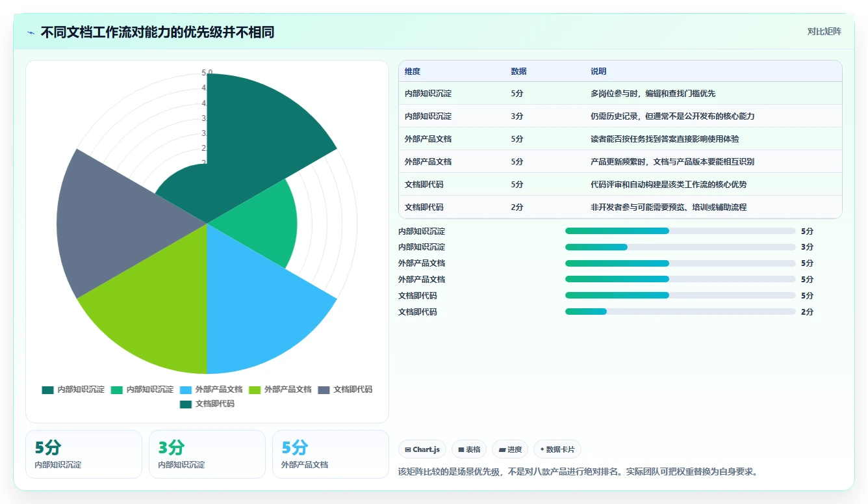This screenshot has width=868, height=504.
Task: Click 内部知识沉淀 in the table's 3分 row
Action: pyautogui.click(x=428, y=116)
